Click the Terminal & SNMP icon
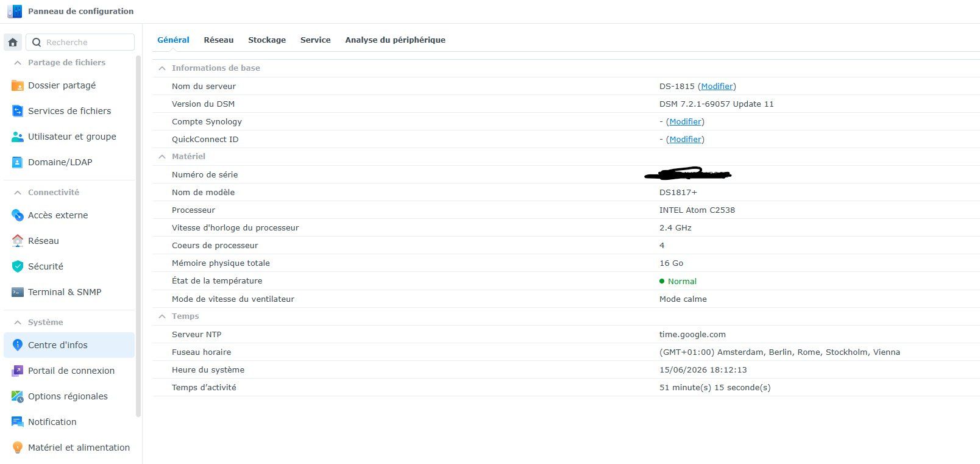Screen dimensions: 980x464 [18, 292]
